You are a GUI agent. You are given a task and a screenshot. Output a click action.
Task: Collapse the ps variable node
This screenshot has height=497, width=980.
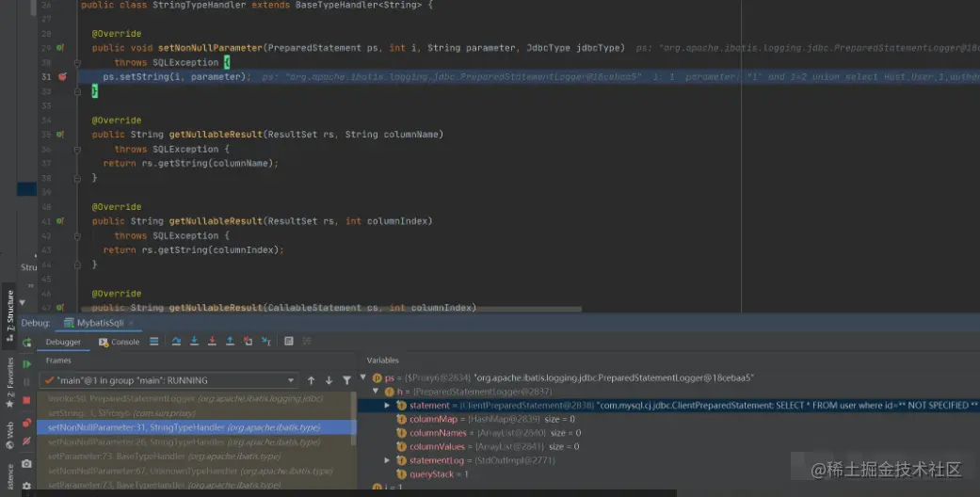pos(363,377)
